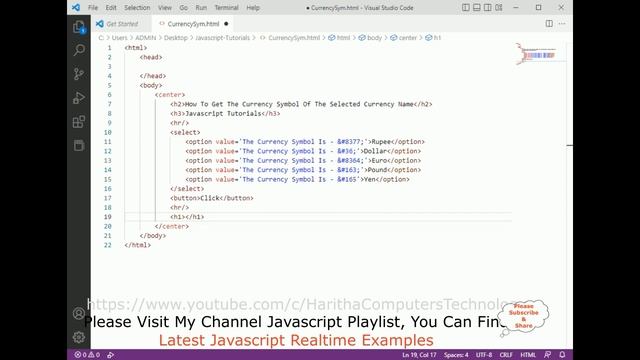Screen dimensions: 640x360
Task: Click Spaces: 4 indentation setting
Action: [x=456, y=355]
